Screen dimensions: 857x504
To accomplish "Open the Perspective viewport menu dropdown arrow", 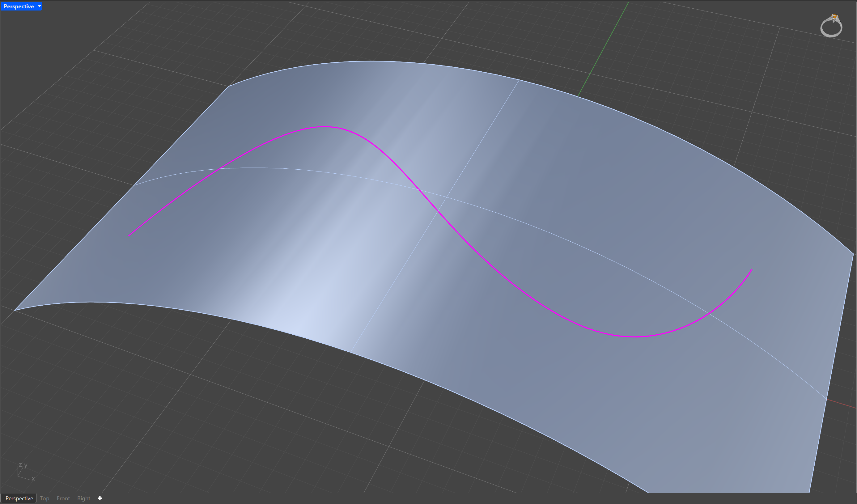I will [40, 6].
